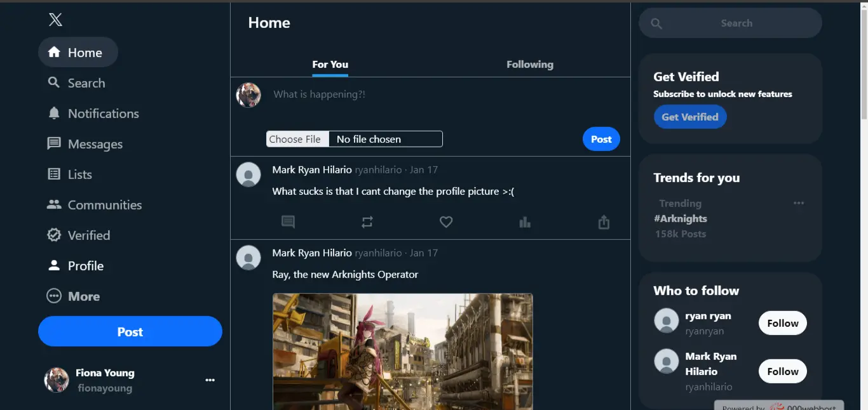Open the Lists sidebar icon

coord(54,174)
